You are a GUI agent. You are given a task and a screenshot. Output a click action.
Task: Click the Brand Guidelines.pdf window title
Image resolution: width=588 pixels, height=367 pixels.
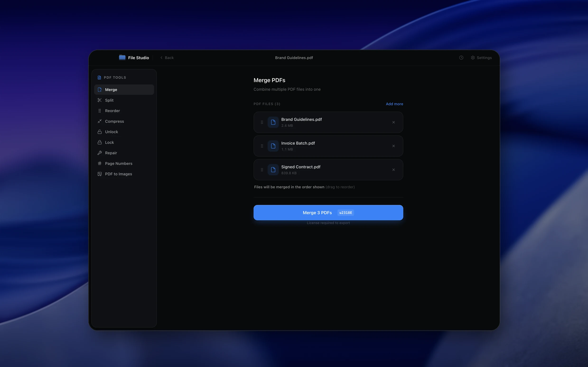[294, 58]
